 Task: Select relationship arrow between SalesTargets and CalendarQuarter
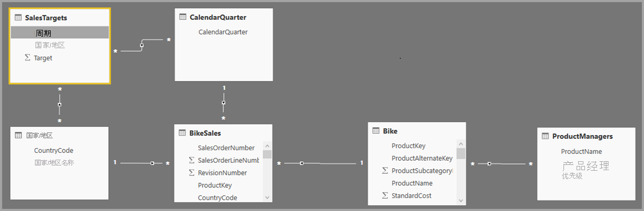click(142, 46)
